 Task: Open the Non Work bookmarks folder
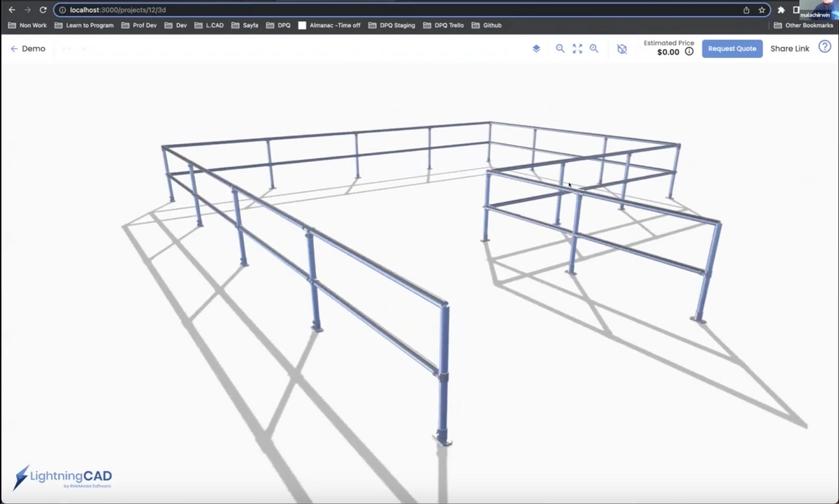tap(27, 25)
